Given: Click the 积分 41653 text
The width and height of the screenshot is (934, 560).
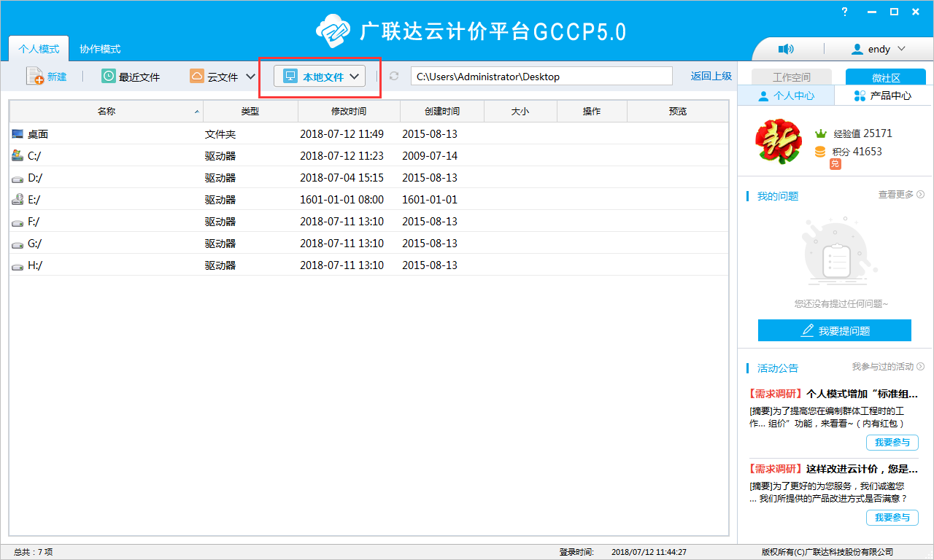Looking at the screenshot, I should coord(857,152).
